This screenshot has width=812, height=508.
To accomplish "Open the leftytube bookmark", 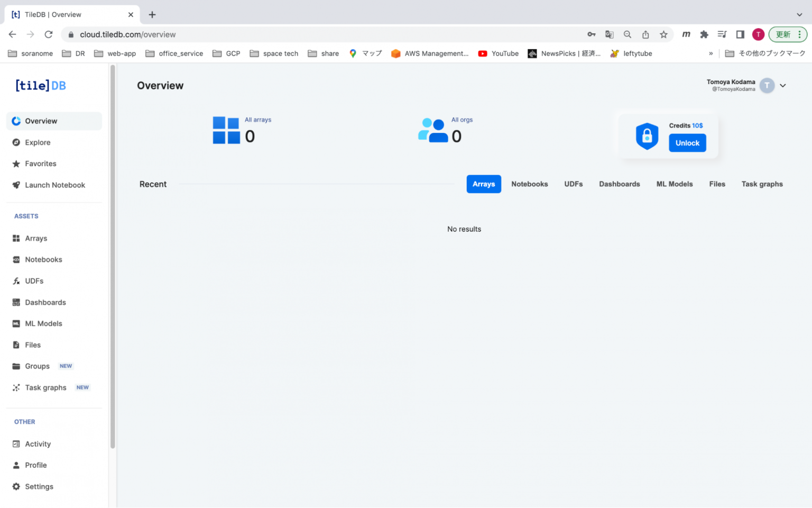I will point(631,53).
